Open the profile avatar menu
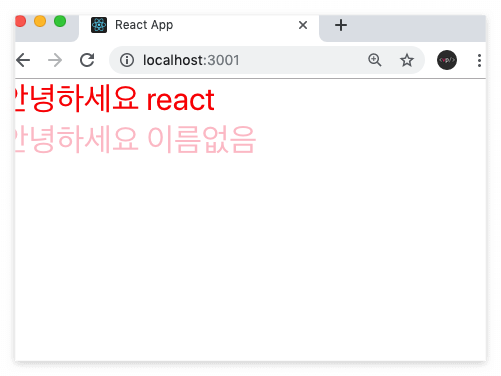This screenshot has height=376, width=501. 447,60
